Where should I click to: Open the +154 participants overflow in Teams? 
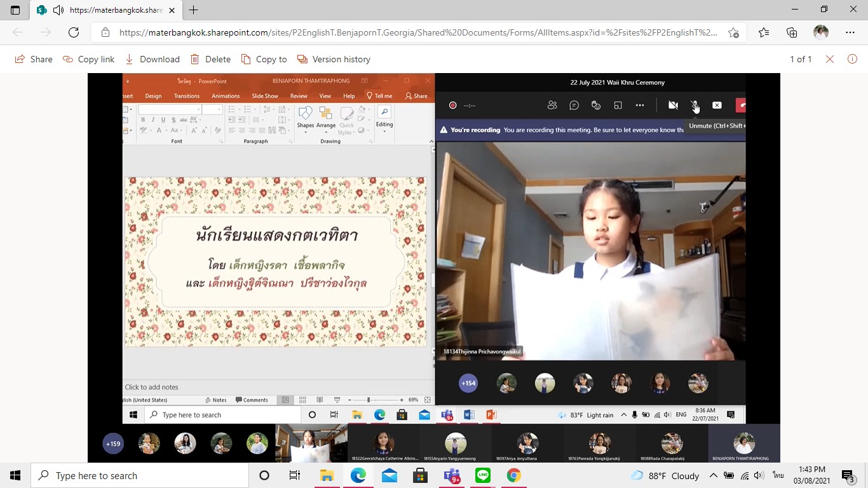click(468, 383)
